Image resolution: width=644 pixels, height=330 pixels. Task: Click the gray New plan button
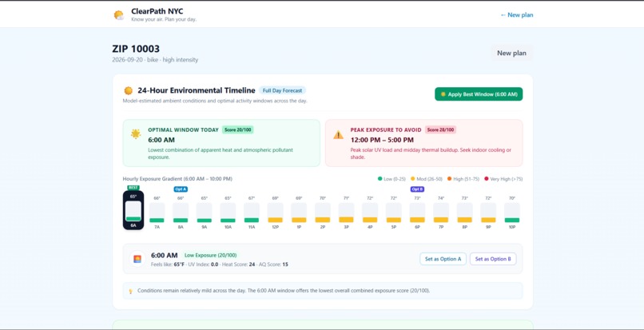point(511,53)
